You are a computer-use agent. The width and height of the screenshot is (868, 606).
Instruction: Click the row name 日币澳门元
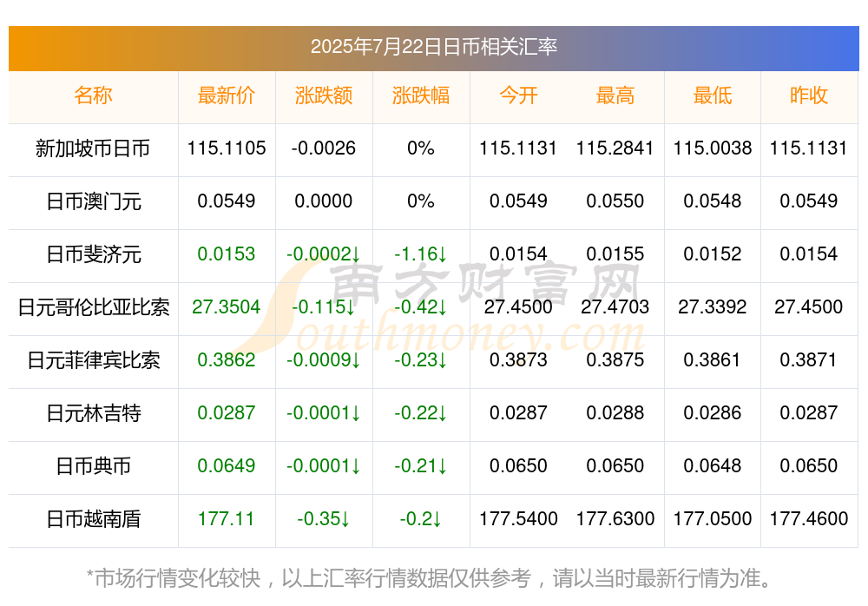tap(93, 201)
